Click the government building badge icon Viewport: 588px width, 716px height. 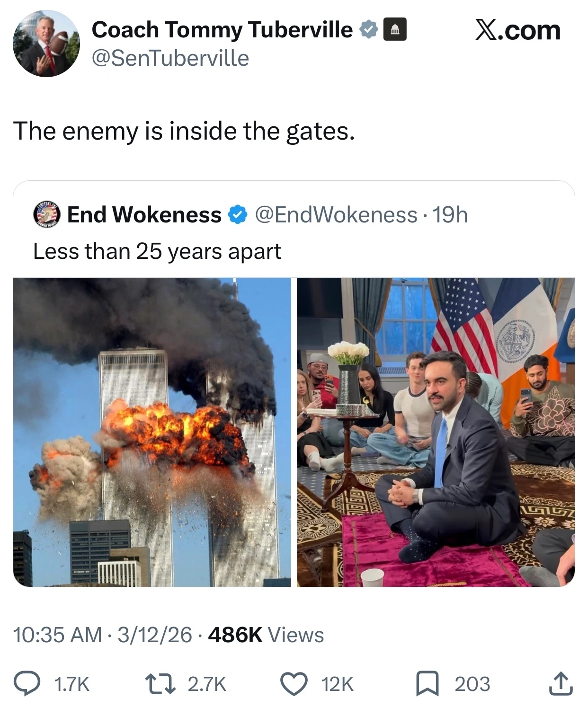point(394,30)
